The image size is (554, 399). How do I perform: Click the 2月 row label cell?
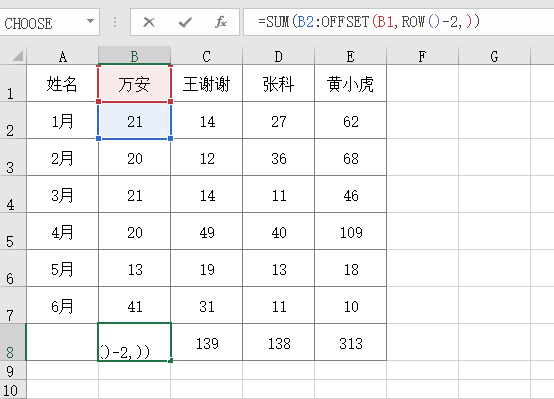[x=63, y=158]
